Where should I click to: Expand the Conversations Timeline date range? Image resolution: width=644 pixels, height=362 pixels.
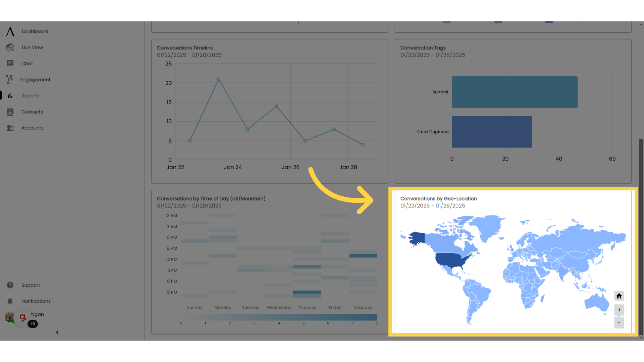(189, 55)
